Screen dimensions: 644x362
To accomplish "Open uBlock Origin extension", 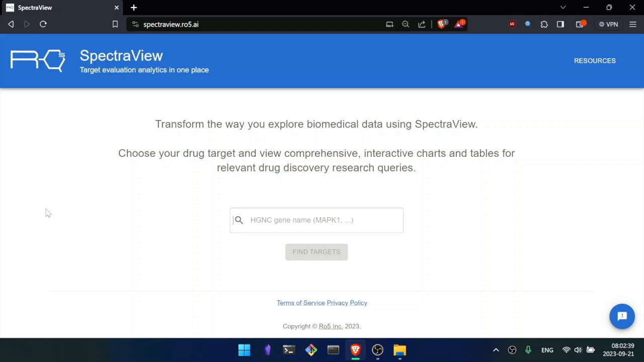I will [x=512, y=24].
